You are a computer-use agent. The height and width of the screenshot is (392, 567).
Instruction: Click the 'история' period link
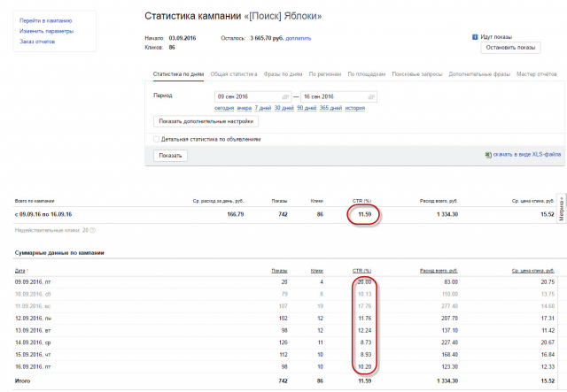(354, 108)
